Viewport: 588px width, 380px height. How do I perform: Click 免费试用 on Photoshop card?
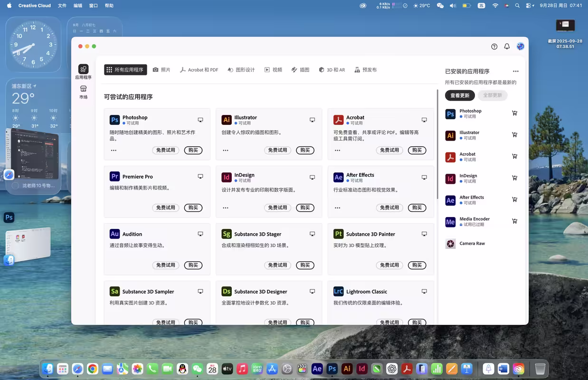pyautogui.click(x=166, y=150)
